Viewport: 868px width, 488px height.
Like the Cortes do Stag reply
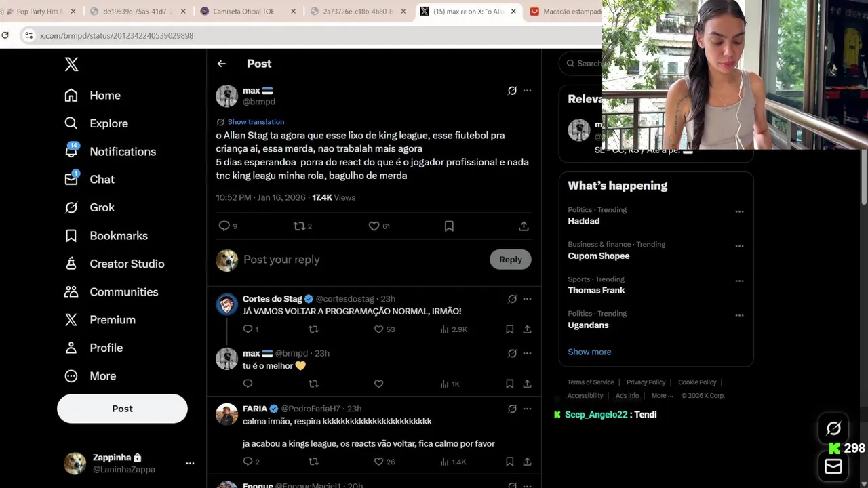pos(384,329)
